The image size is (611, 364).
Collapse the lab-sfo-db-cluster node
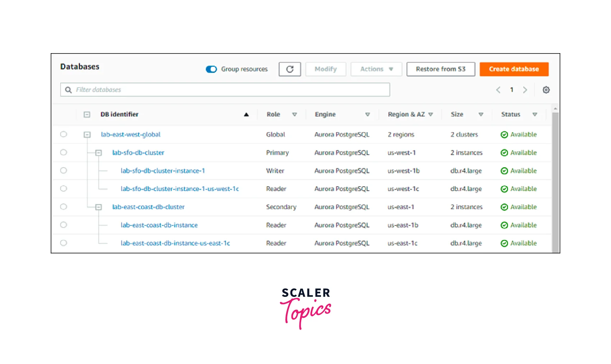pyautogui.click(x=98, y=153)
